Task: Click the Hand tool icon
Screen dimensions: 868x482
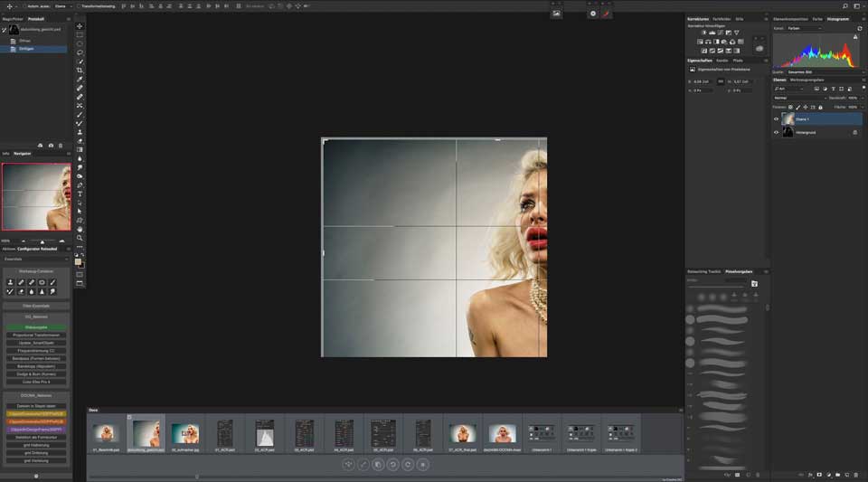Action: (80, 229)
